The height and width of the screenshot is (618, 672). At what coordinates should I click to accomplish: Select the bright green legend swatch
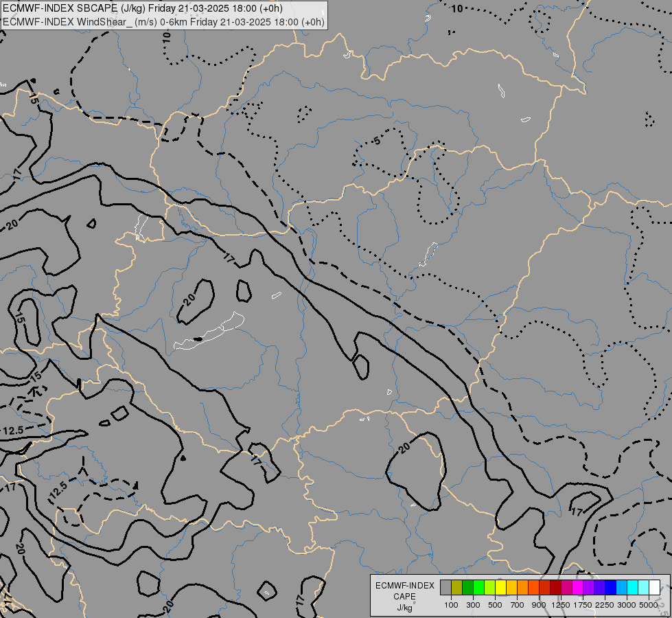point(478,587)
